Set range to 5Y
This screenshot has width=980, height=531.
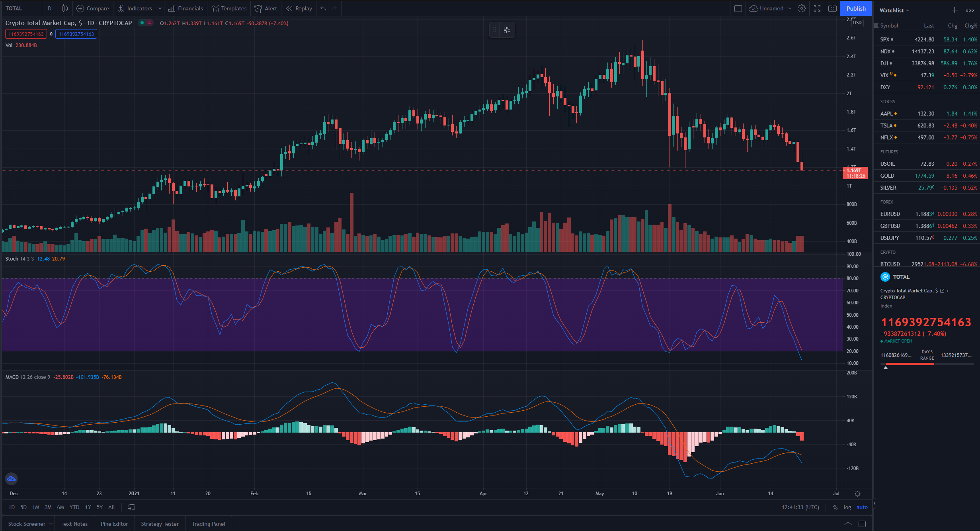click(100, 507)
